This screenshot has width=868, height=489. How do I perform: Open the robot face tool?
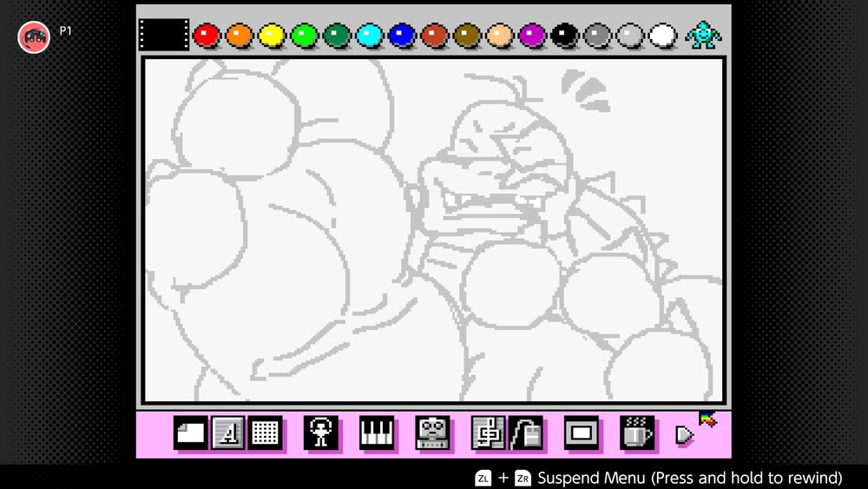(432, 433)
